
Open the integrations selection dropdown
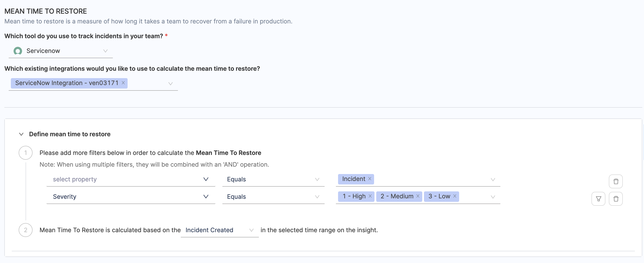[x=170, y=84]
